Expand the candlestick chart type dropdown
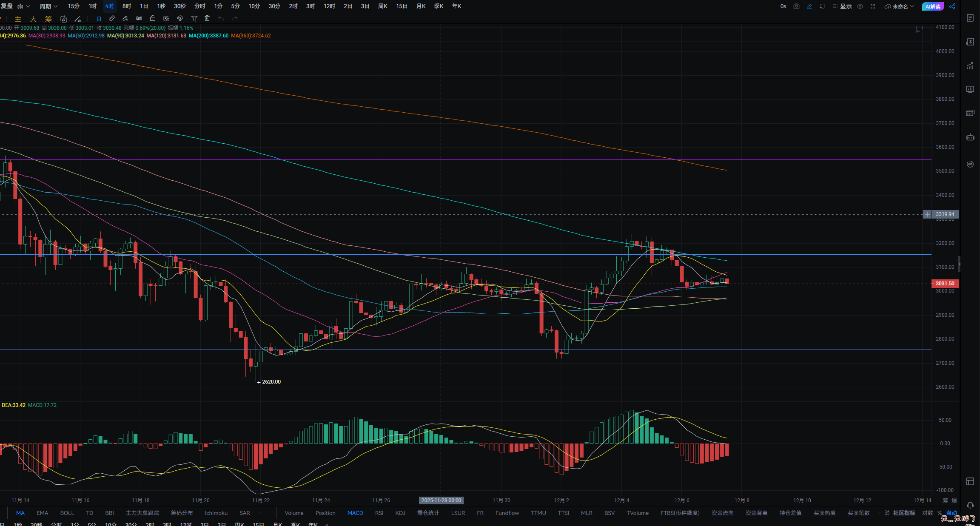The image size is (980, 526). (x=24, y=6)
